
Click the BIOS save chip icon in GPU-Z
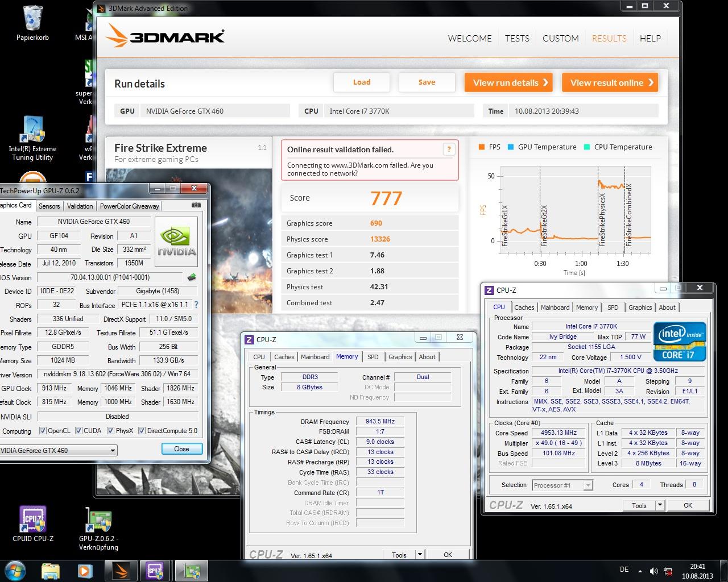pos(192,277)
